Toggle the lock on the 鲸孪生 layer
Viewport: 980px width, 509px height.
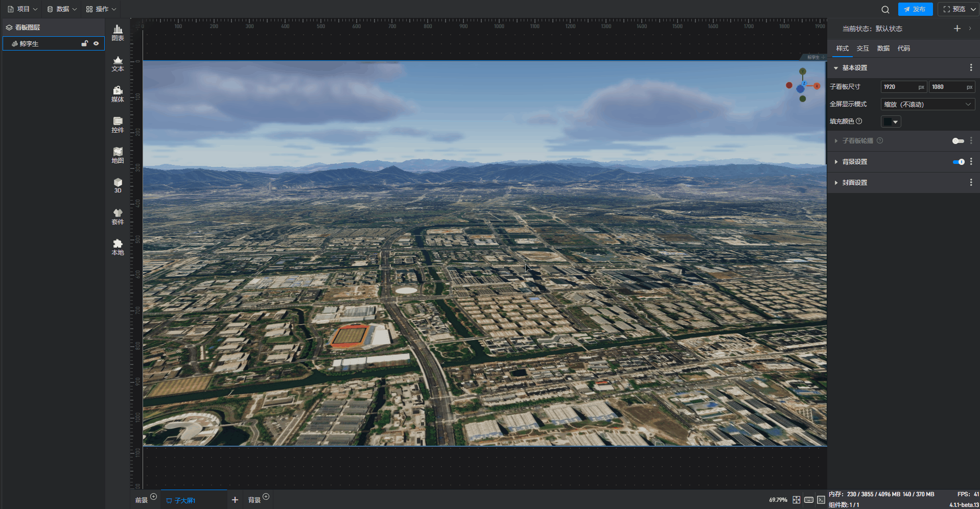tap(85, 43)
